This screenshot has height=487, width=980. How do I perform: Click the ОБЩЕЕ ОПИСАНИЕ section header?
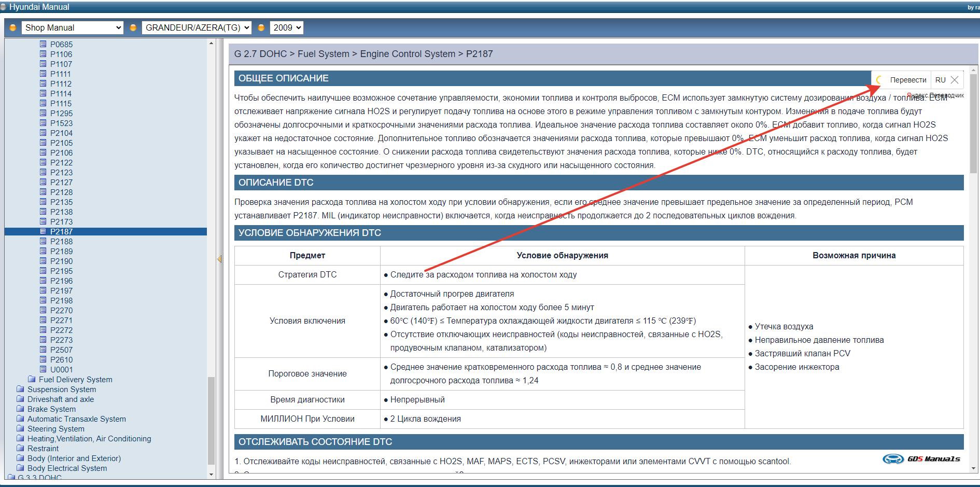click(599, 78)
